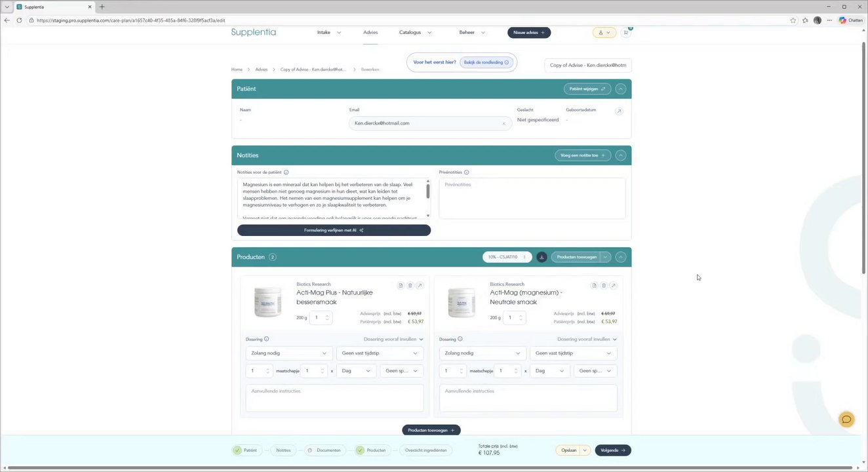868x472 pixels.
Task: Open Geen vast tijdstip dropdown on Acti-Mag (magnesium)
Action: click(x=574, y=353)
